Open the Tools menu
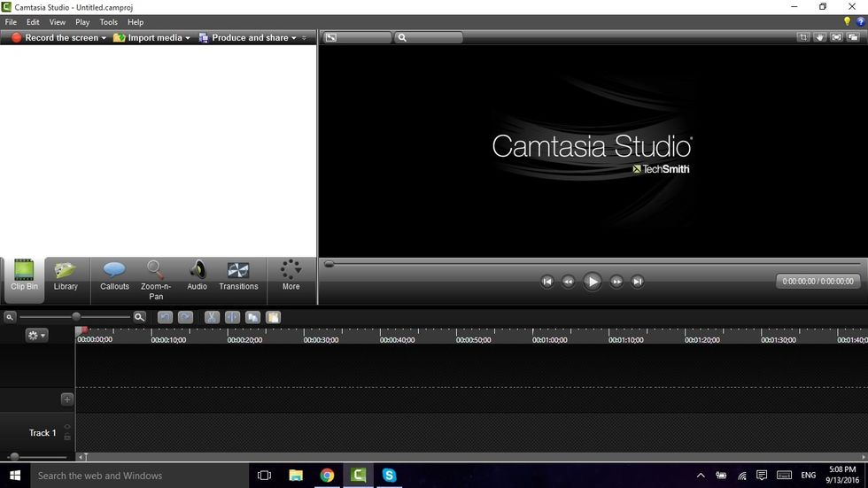This screenshot has height=488, width=868. tap(108, 22)
